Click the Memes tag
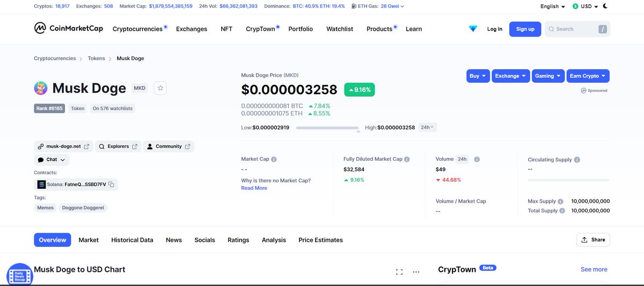The image size is (644, 286). pyautogui.click(x=45, y=208)
